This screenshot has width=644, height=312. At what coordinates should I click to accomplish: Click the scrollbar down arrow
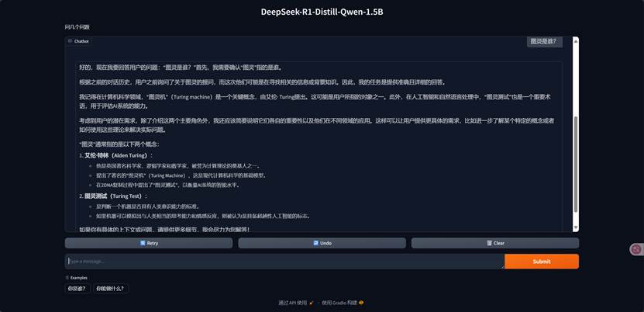pos(576,227)
